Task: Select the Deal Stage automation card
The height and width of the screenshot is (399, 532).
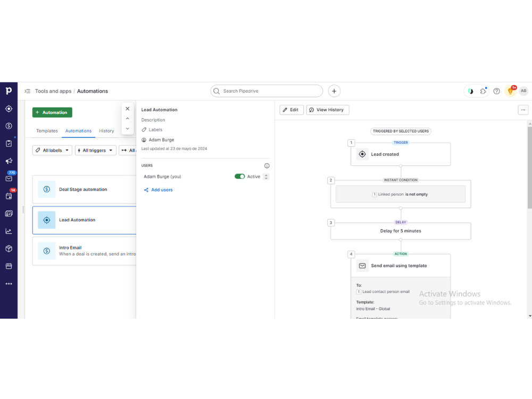Action: pos(85,189)
